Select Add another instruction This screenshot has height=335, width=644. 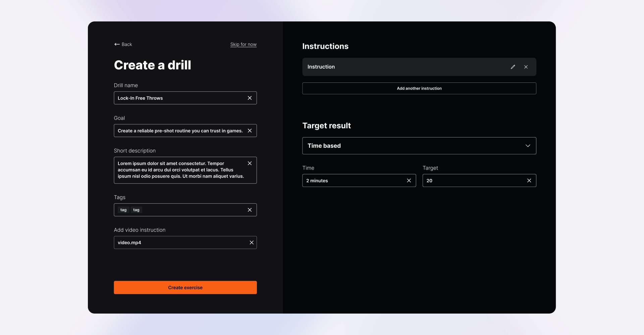(x=419, y=88)
